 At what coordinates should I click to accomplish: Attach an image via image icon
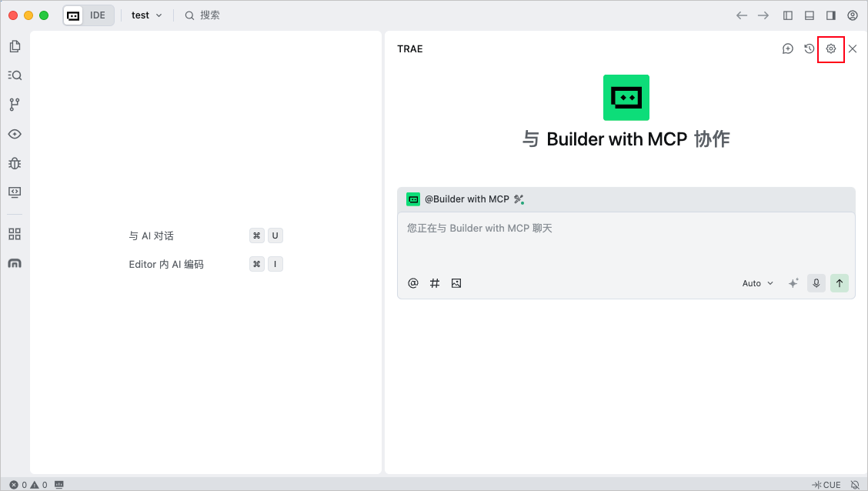(456, 283)
